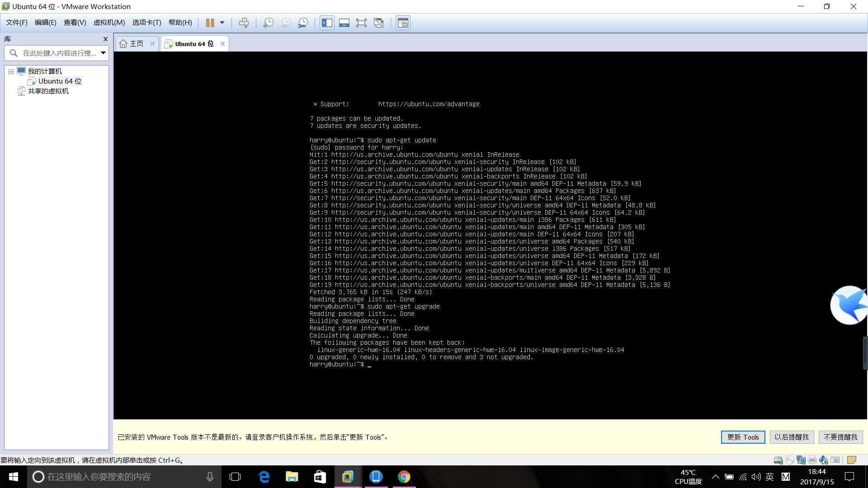
Task: Open the snapshot manager
Action: [303, 23]
